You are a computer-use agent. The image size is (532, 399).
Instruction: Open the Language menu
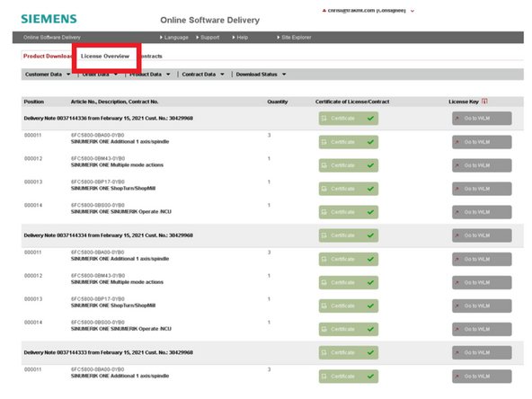point(174,38)
